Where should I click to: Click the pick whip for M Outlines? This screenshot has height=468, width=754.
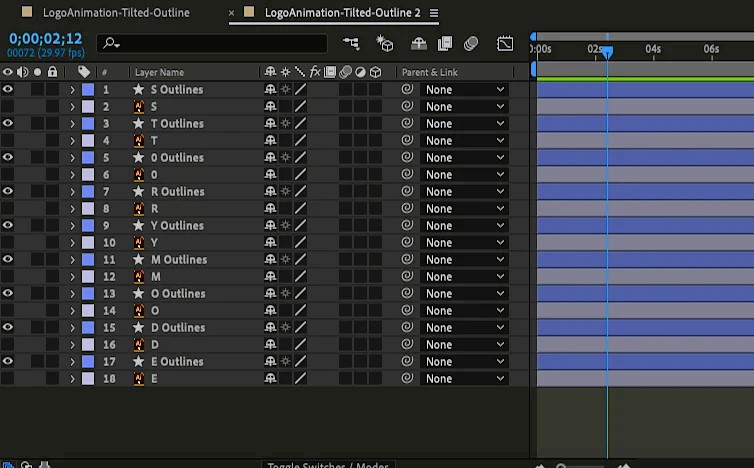(407, 259)
